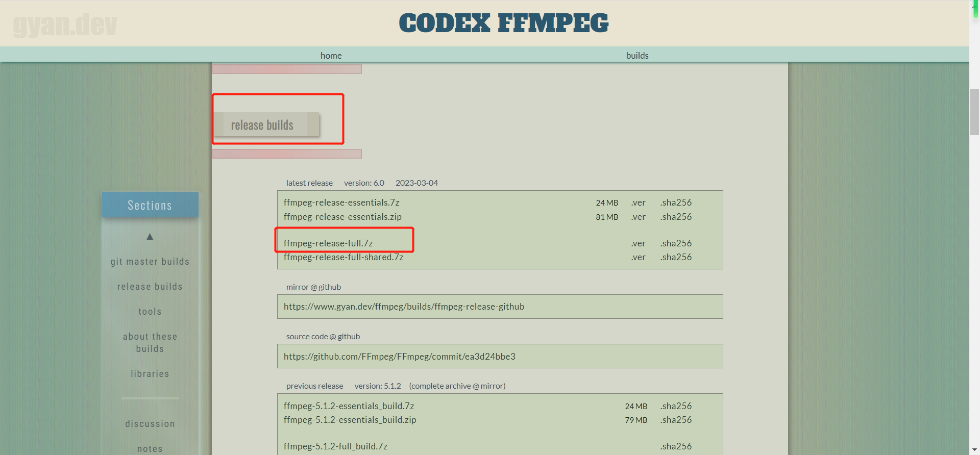This screenshot has width=980, height=455.
Task: Open notes link in sidebar
Action: pyautogui.click(x=150, y=449)
